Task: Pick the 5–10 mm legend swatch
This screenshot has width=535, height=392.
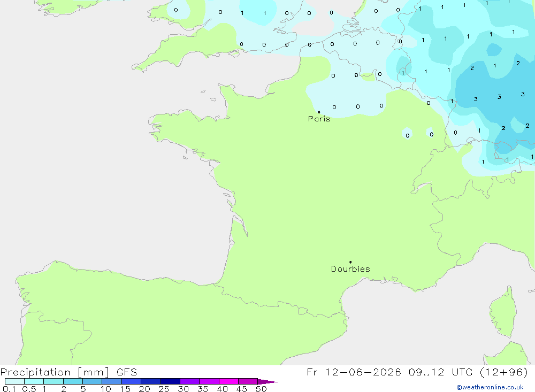Action: [x=92, y=381]
